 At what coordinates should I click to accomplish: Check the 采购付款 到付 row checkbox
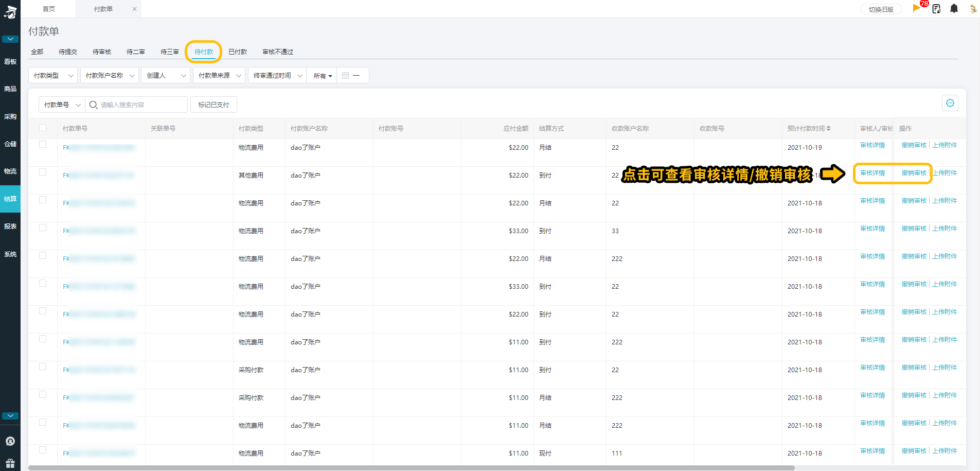click(x=43, y=367)
